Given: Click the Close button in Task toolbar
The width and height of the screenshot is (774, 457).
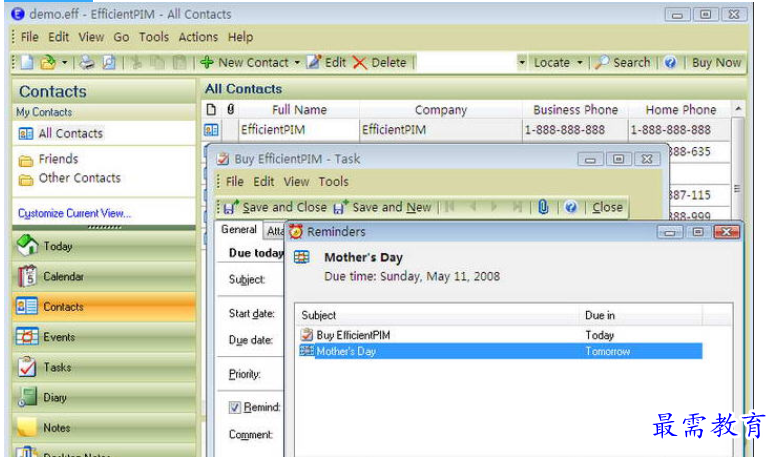Looking at the screenshot, I should (x=607, y=207).
